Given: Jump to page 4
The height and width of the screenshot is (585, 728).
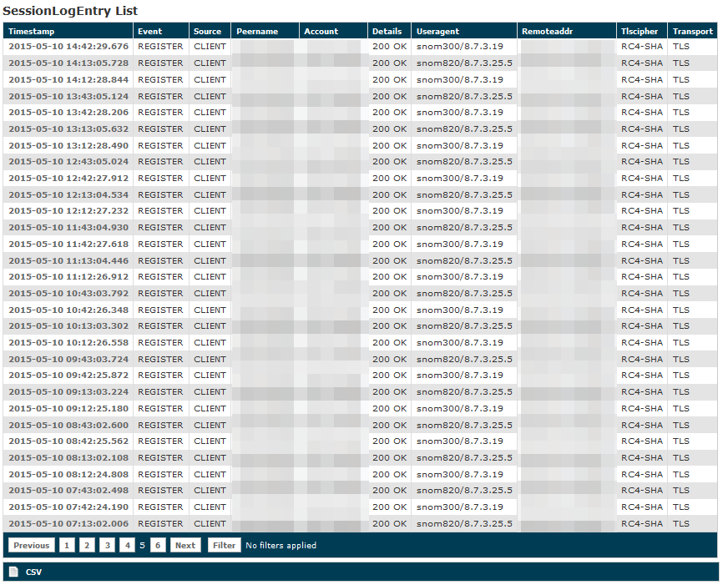Looking at the screenshot, I should coord(127,546).
